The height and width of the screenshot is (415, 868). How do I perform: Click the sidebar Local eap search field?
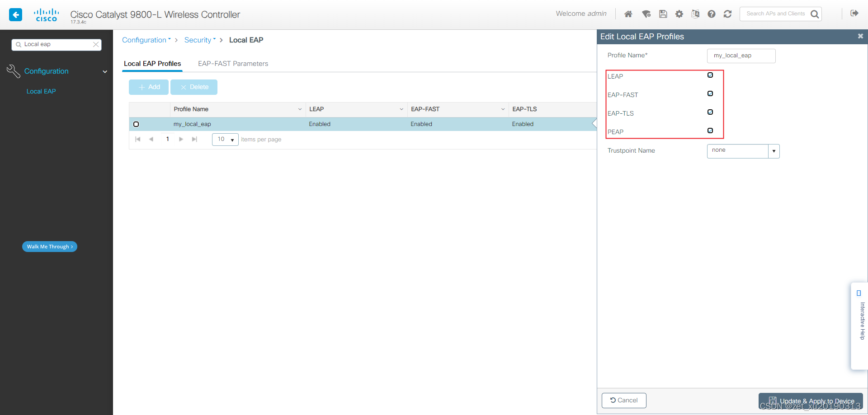(57, 44)
